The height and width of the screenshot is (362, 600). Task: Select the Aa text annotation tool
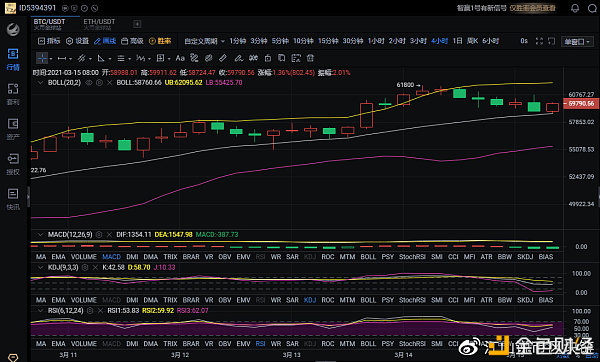coord(180,58)
